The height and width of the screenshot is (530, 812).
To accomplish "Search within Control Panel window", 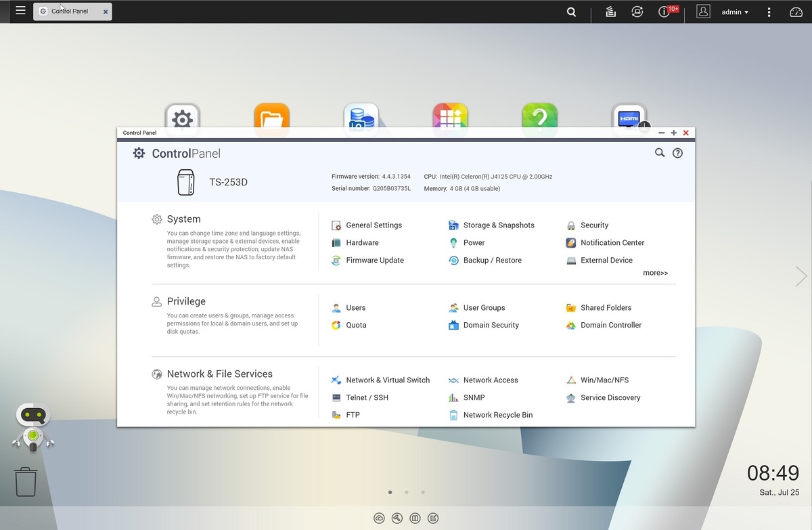I will [x=660, y=153].
